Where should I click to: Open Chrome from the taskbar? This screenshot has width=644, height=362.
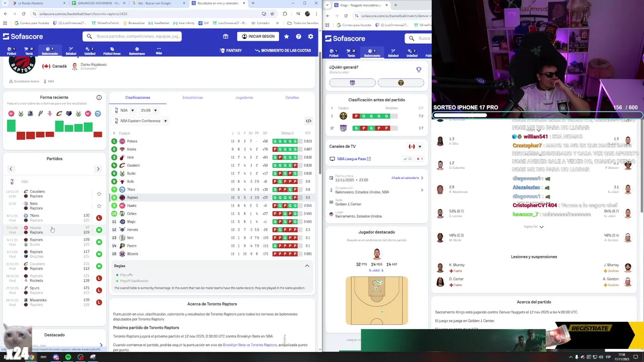coord(31,357)
